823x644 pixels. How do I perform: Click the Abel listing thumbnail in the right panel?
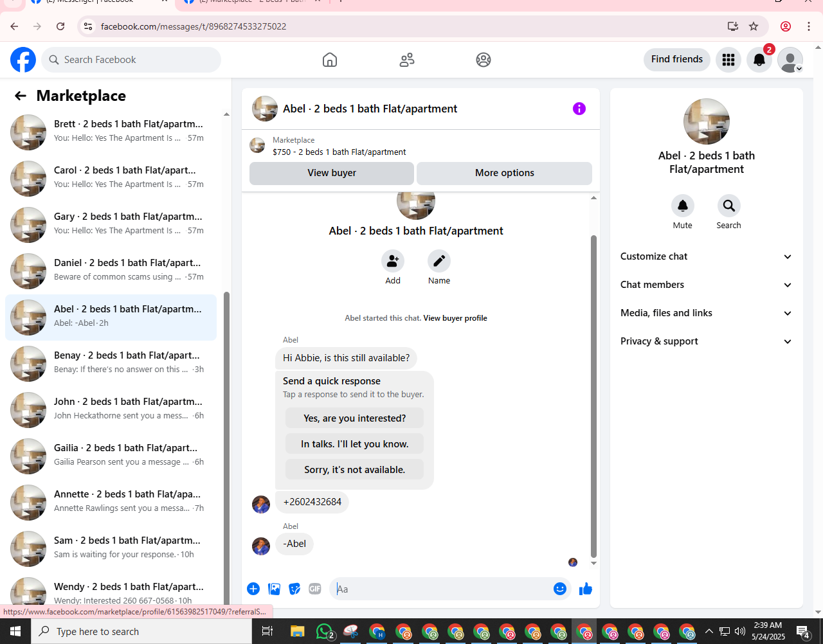[x=707, y=121]
